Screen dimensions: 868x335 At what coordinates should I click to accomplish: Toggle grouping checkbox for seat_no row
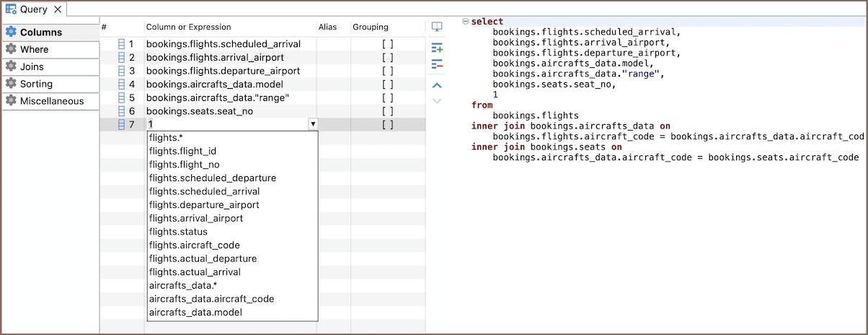tap(387, 111)
